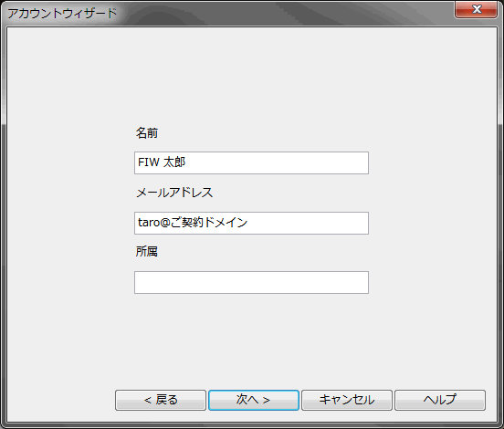
Task: Place cursor on FIW in name field
Action: tap(149, 162)
